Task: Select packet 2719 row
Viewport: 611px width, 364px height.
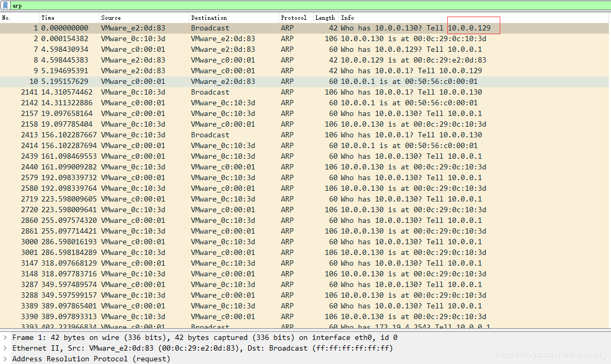Action: point(304,199)
